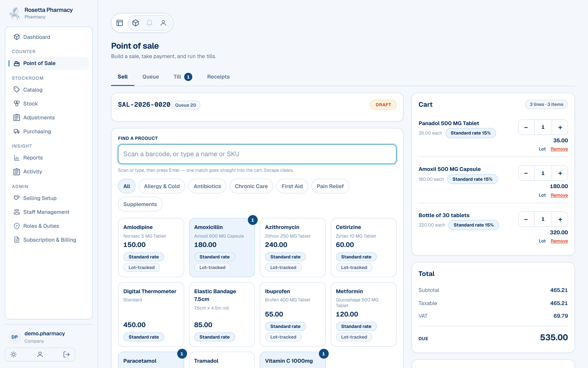Click the DUE total 535.00
This screenshot has height=368, width=588.
[554, 337]
